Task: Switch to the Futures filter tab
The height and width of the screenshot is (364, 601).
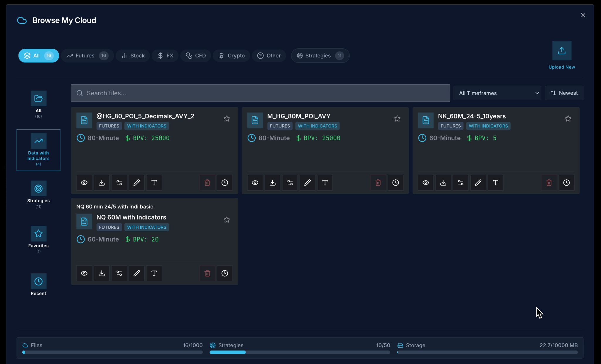Action: (87, 55)
